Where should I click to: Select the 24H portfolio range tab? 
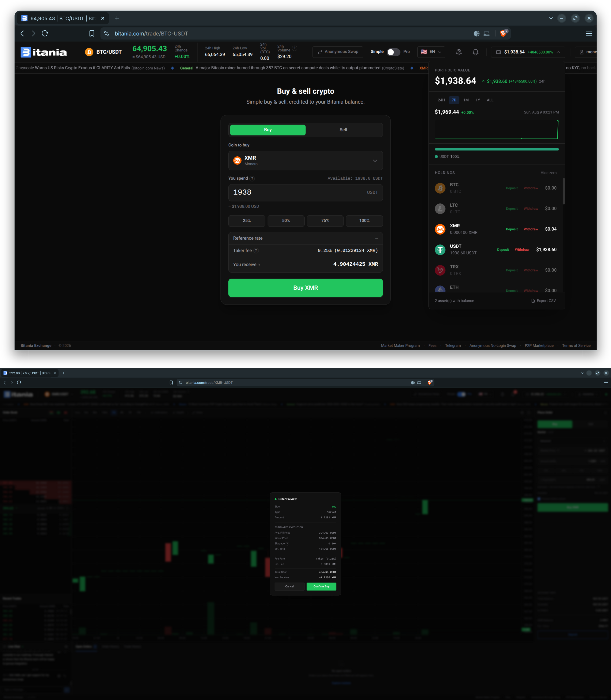441,100
